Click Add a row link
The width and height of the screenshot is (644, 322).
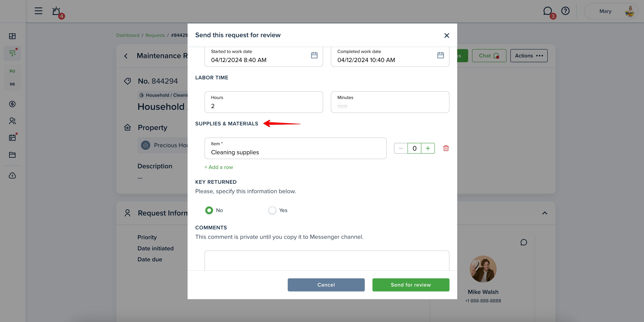(x=219, y=167)
